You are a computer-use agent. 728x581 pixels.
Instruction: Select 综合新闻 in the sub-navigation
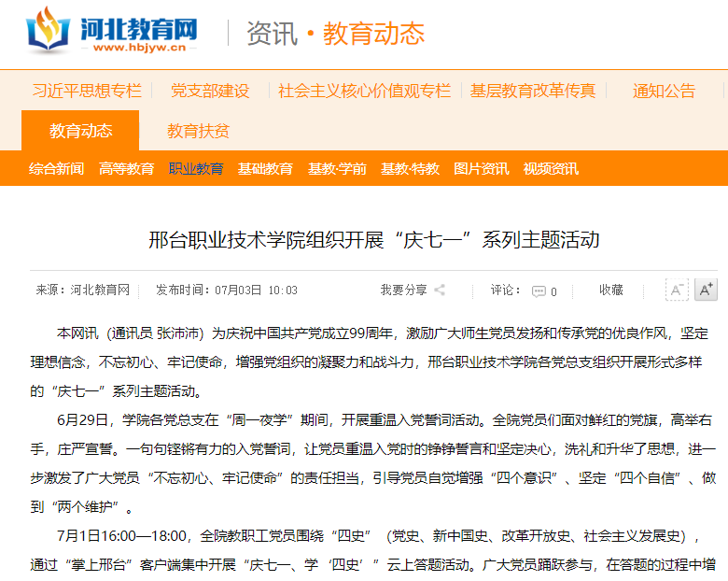coord(56,169)
